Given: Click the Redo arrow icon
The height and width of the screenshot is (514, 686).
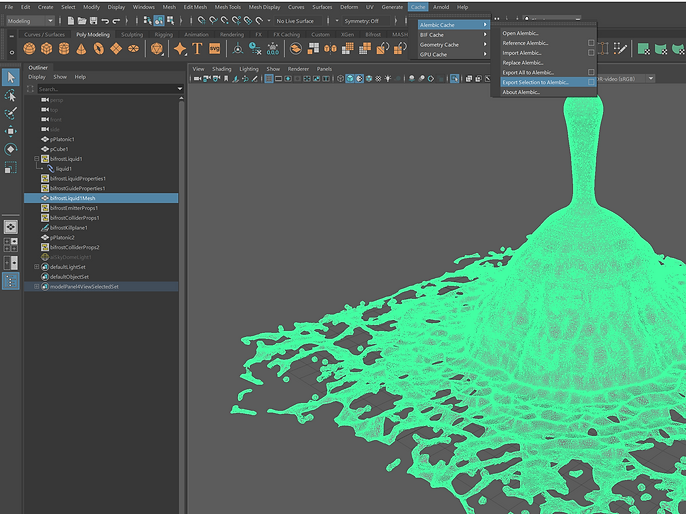Looking at the screenshot, I should (116, 21).
